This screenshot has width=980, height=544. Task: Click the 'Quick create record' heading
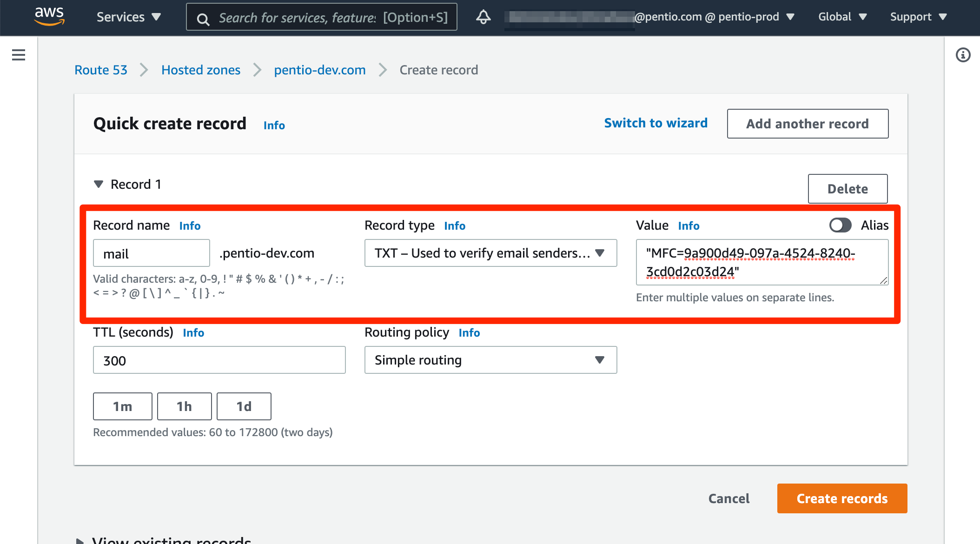(170, 124)
